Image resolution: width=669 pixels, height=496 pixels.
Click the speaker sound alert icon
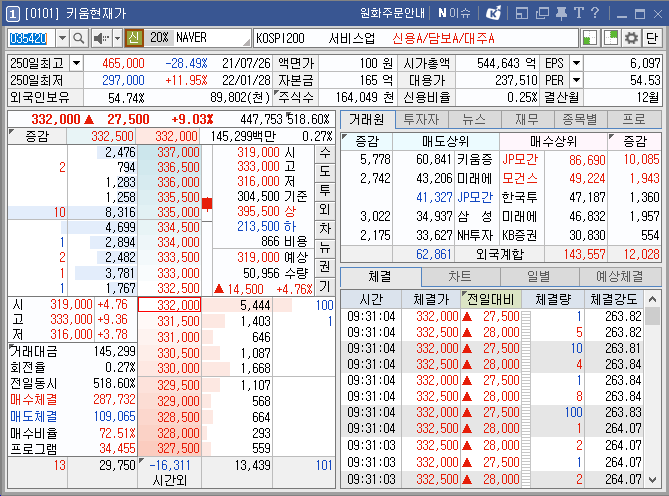[x=101, y=38]
